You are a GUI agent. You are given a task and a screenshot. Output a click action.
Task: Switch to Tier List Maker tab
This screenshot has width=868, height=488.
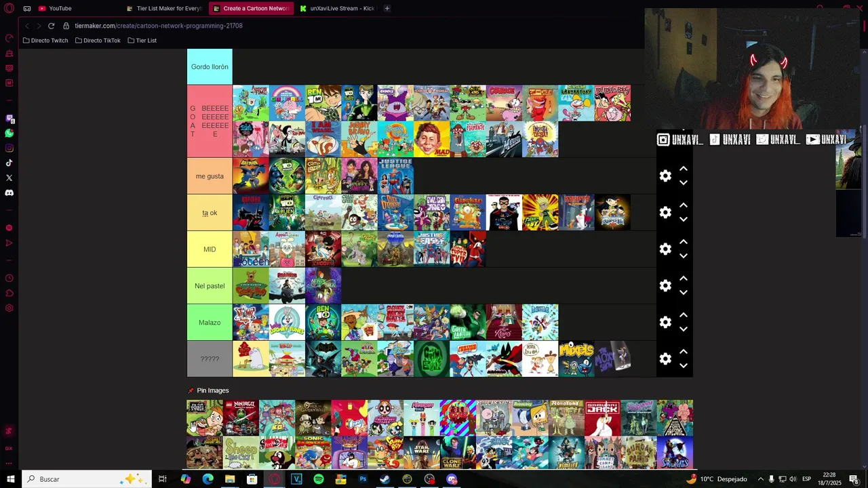tap(164, 8)
